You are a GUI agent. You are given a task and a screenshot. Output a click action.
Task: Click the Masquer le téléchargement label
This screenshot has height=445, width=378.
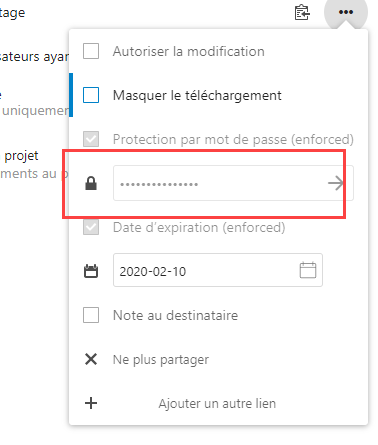[x=197, y=96]
